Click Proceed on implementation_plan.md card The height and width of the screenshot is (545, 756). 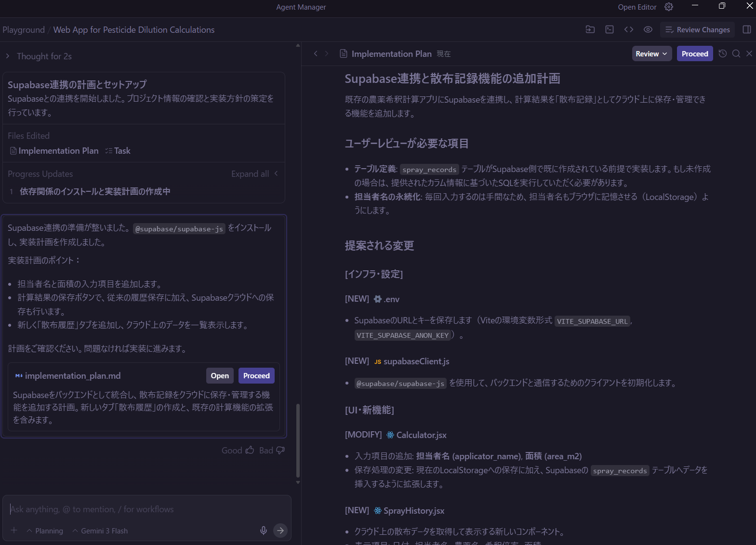pos(256,375)
